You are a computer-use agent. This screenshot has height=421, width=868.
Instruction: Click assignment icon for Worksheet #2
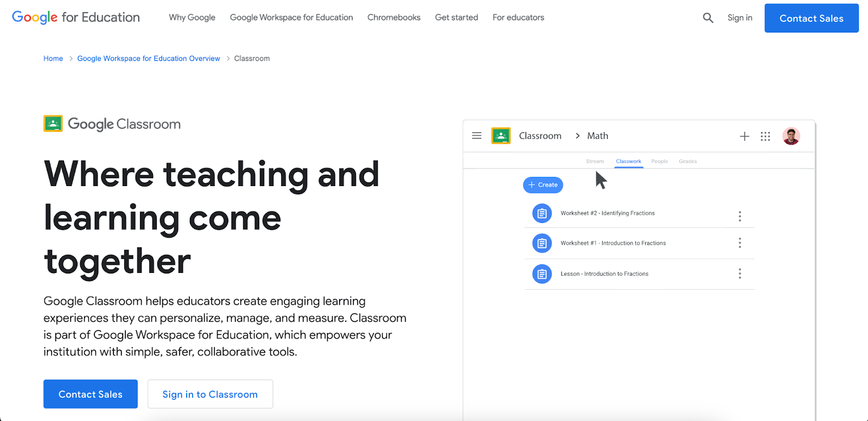point(542,213)
